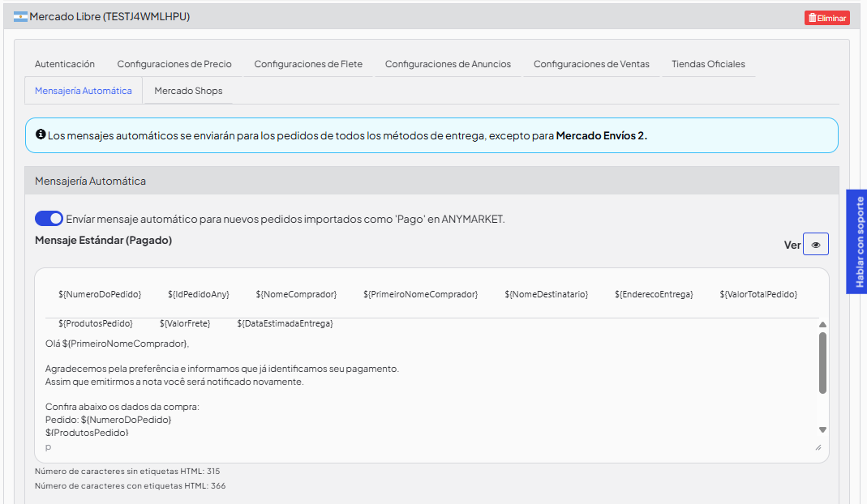The height and width of the screenshot is (504, 867).
Task: Click the 'Mensaje Estándar (Pagado)' heading
Action: [103, 241]
